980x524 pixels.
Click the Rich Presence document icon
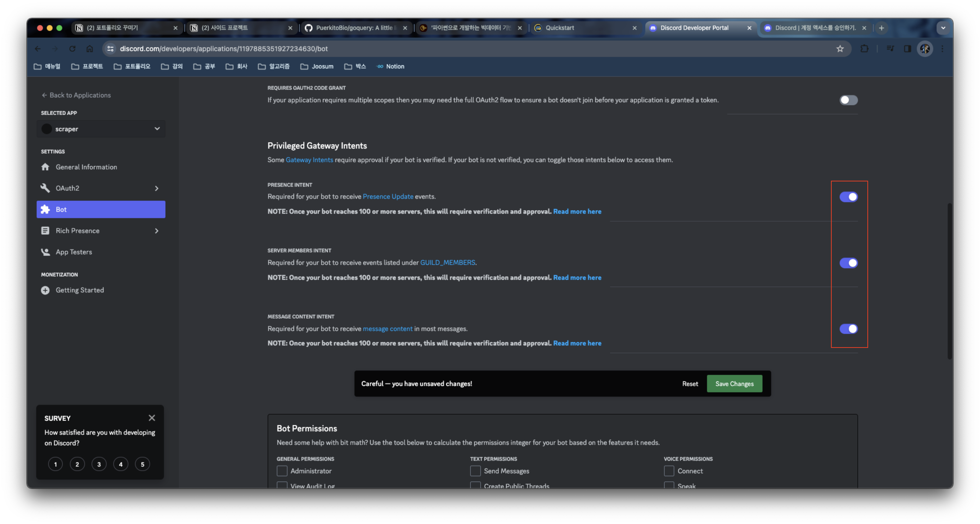pyautogui.click(x=45, y=231)
